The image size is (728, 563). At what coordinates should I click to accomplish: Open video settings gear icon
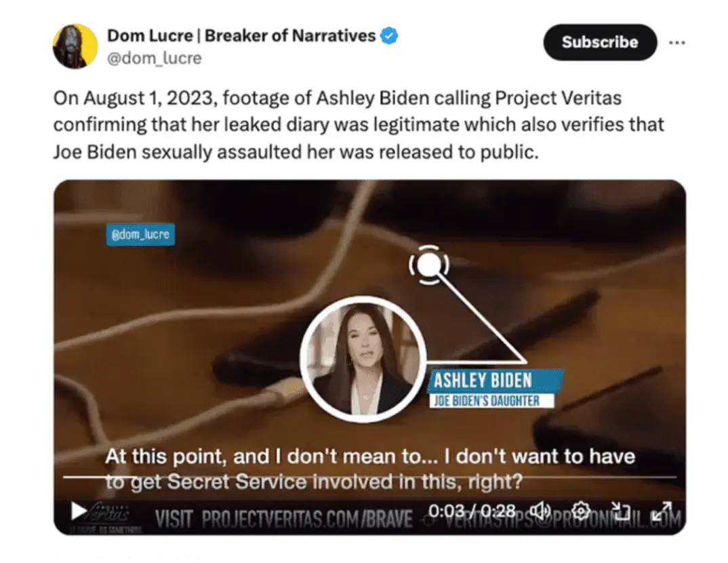pos(581,511)
